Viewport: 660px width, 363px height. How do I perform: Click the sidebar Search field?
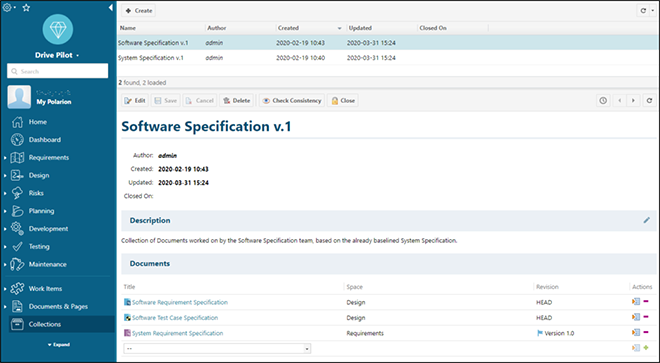coord(58,71)
